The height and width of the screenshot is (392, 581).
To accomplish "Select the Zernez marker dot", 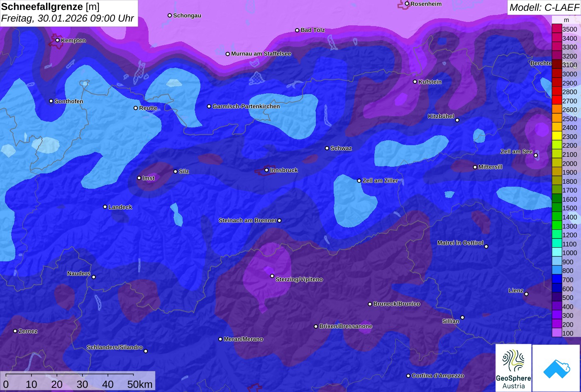I will pyautogui.click(x=15, y=331).
